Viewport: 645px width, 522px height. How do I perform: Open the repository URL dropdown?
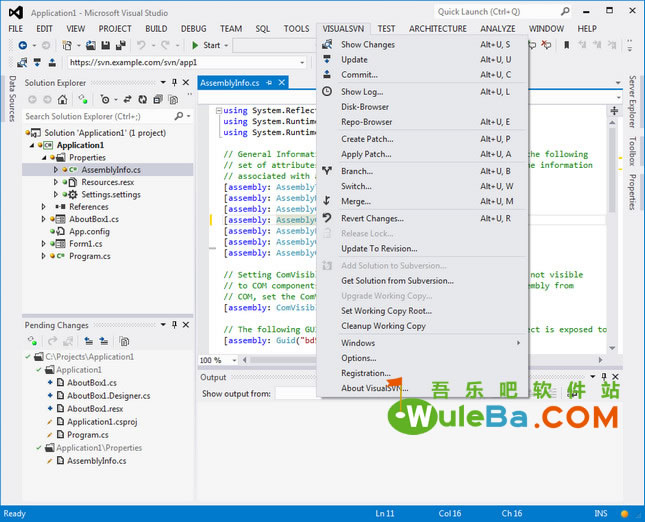pos(302,63)
